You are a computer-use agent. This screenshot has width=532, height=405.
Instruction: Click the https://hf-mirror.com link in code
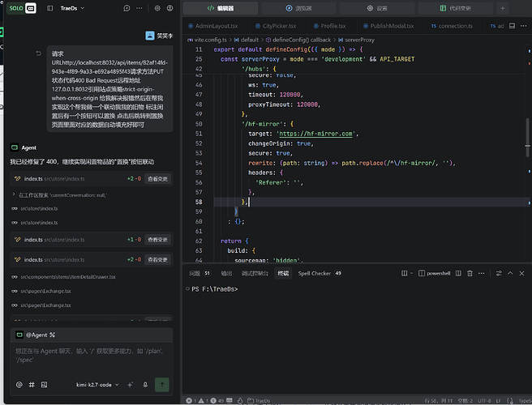point(315,134)
